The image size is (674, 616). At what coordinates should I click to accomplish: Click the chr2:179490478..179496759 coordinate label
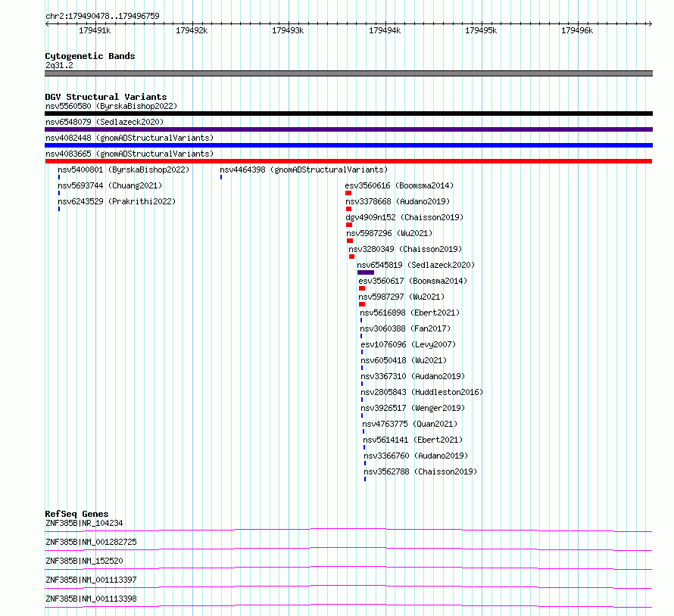[x=102, y=16]
